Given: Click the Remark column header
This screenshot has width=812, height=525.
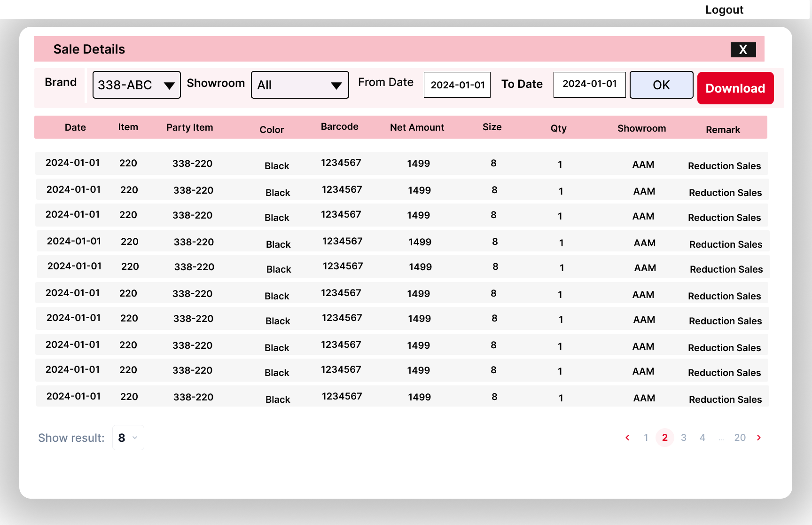Looking at the screenshot, I should click(723, 130).
